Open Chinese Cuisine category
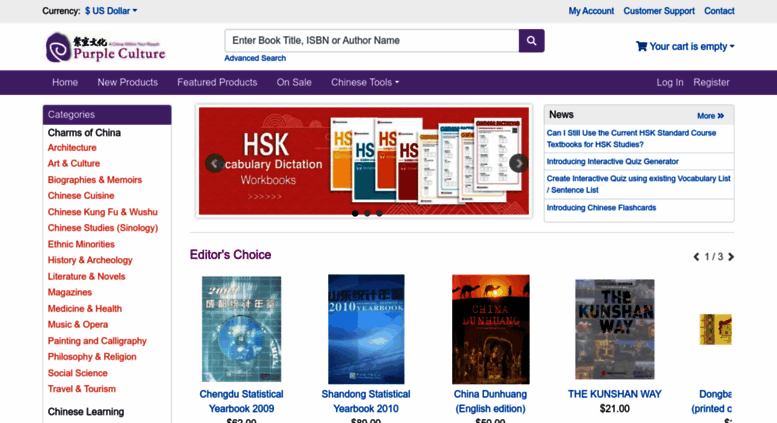777x423 pixels. coord(81,196)
